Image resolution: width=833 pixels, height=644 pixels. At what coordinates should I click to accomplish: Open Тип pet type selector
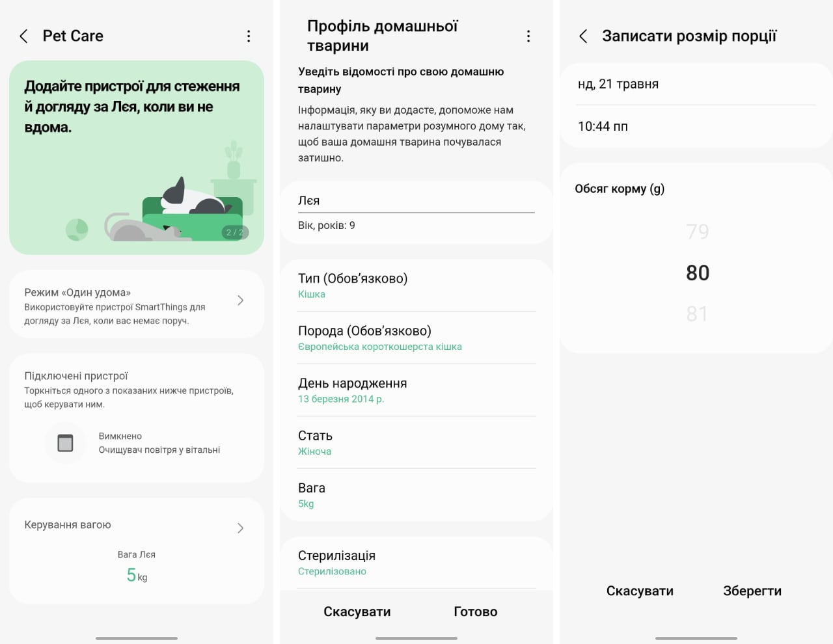pyautogui.click(x=416, y=286)
